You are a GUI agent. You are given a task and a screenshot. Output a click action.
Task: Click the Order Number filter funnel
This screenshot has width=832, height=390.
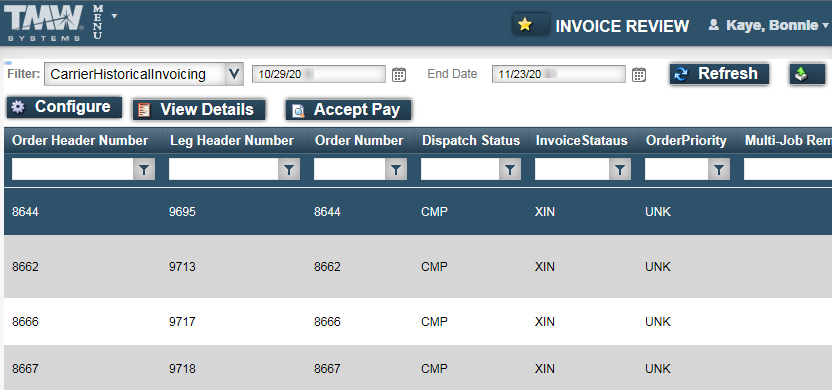pyautogui.click(x=395, y=170)
